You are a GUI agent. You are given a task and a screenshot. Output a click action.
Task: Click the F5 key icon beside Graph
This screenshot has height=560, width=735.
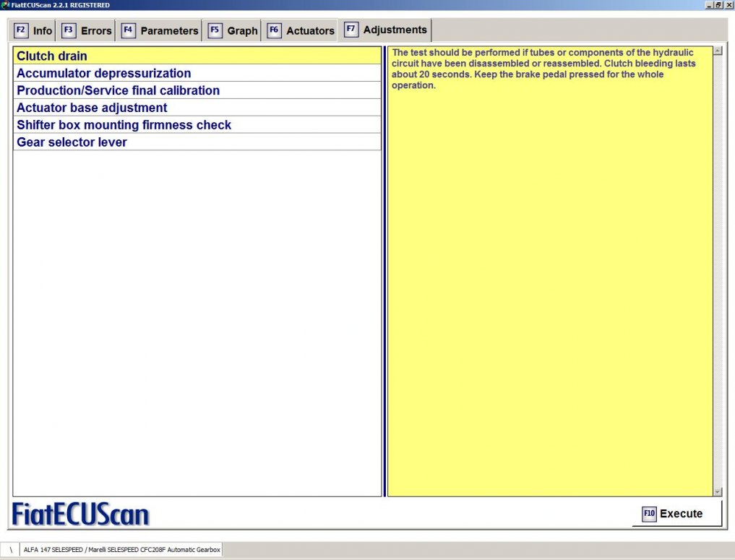pyautogui.click(x=215, y=30)
